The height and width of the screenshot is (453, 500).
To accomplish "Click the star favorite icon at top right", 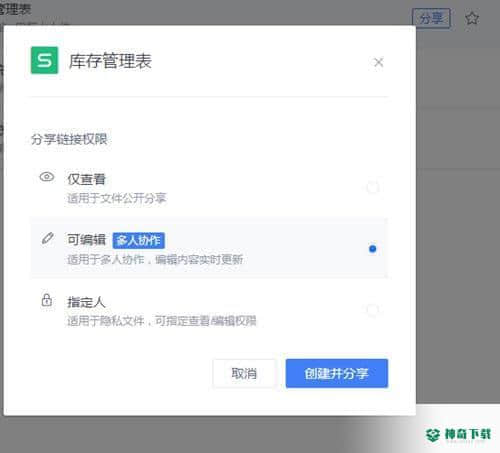I will (472, 18).
